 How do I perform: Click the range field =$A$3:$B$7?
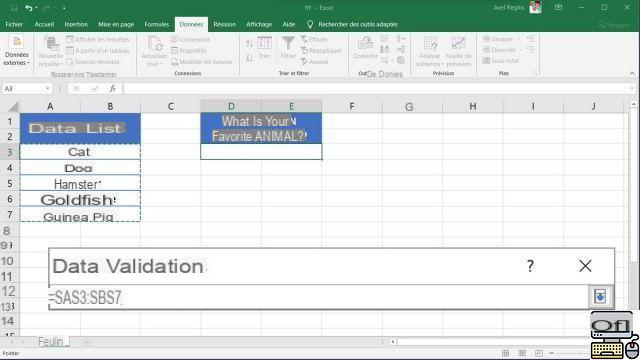point(318,297)
